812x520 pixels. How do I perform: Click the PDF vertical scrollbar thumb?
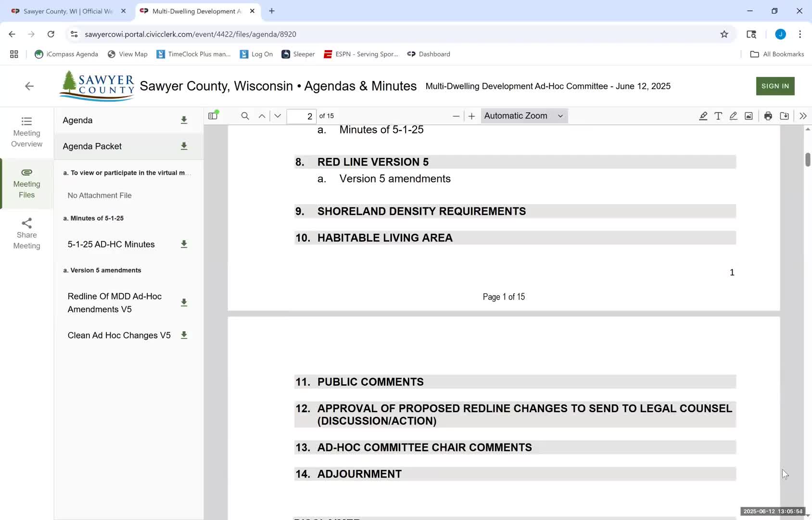[x=808, y=159]
